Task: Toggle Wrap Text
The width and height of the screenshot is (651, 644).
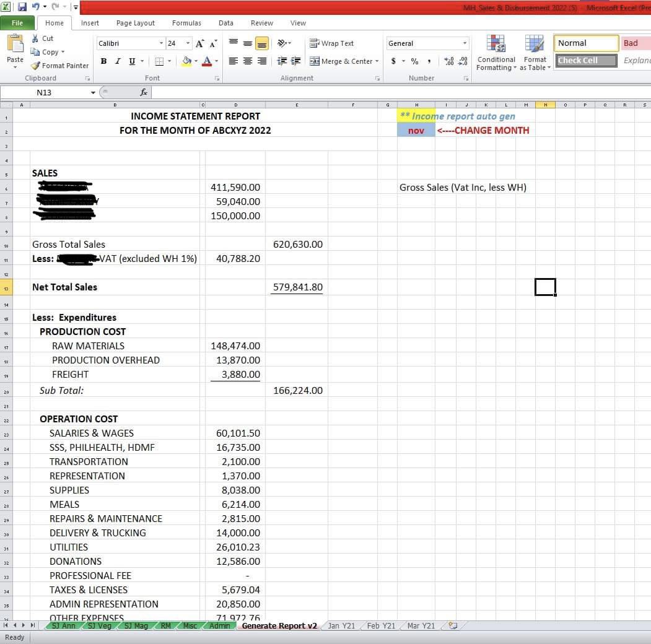Action: (x=332, y=43)
